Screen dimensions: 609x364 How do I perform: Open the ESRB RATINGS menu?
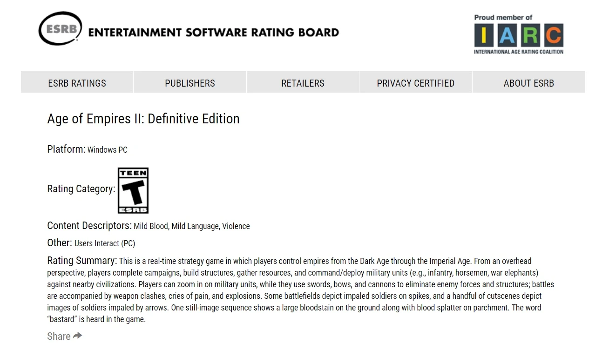77,83
